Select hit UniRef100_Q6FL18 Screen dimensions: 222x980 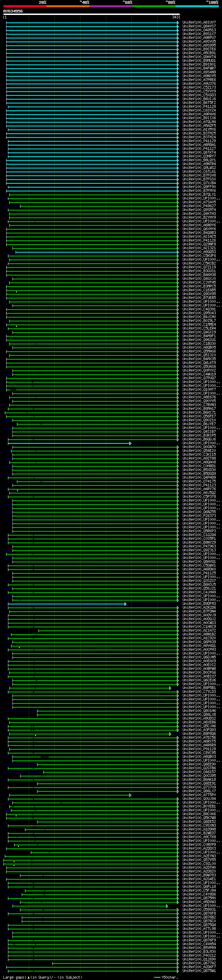pyautogui.click(x=199, y=886)
